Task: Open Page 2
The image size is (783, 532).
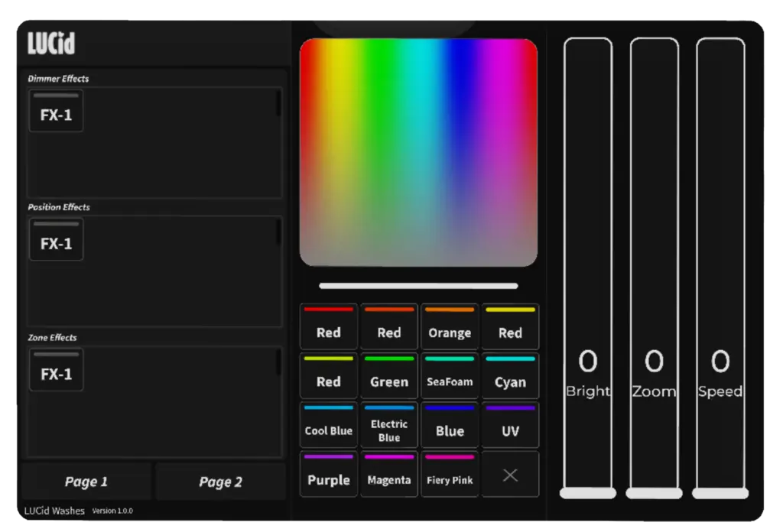Action: point(220,482)
